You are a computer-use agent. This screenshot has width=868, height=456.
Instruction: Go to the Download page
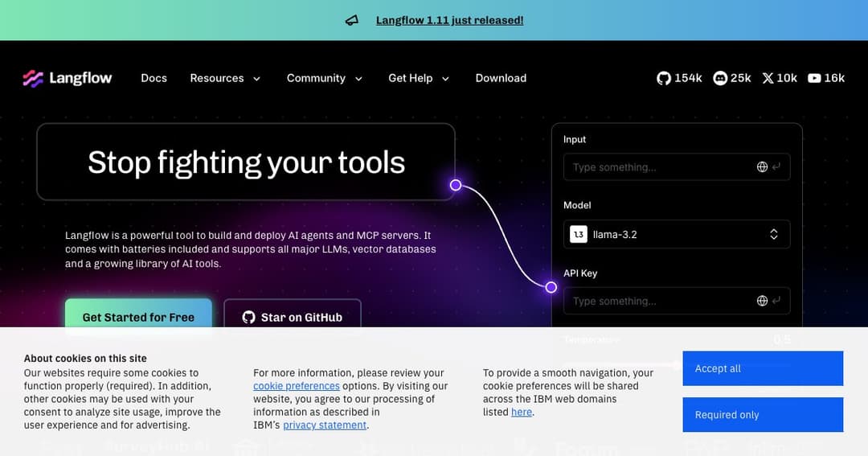[501, 78]
